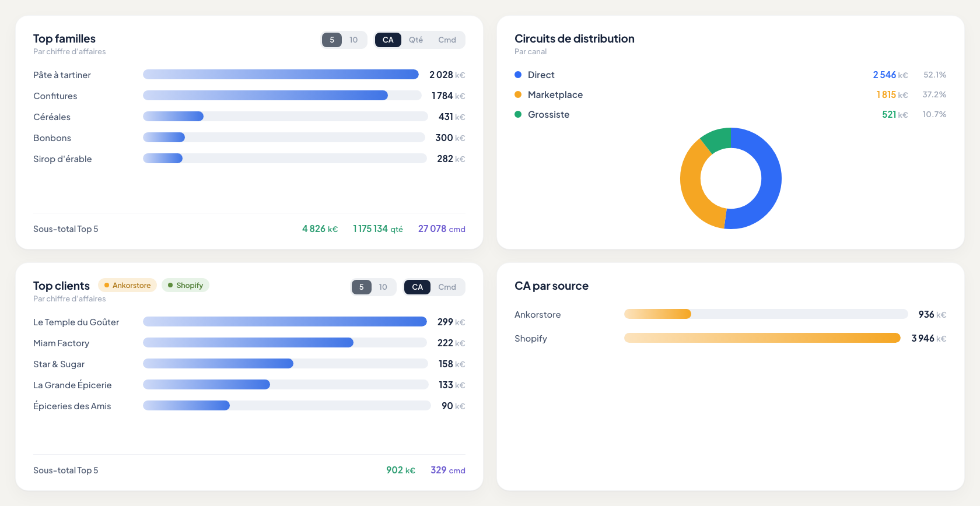Click the Pâte à tartiner bar
The height and width of the screenshot is (506, 980).
(x=281, y=75)
